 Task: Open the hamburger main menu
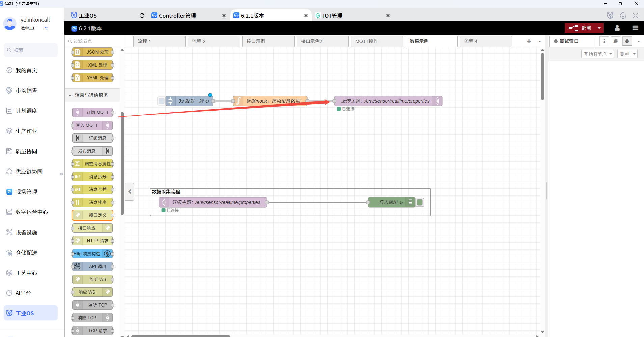pyautogui.click(x=635, y=28)
